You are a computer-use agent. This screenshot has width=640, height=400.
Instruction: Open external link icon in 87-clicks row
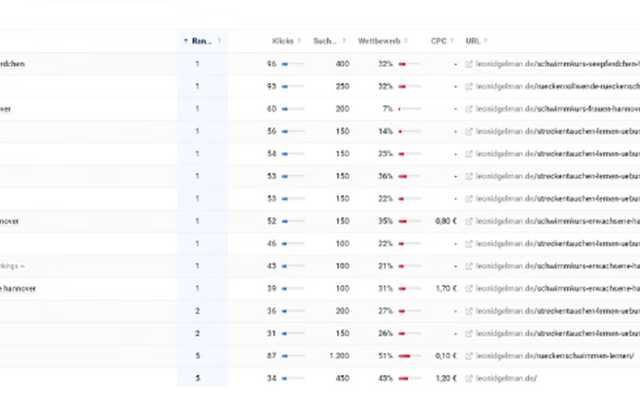[x=469, y=356]
